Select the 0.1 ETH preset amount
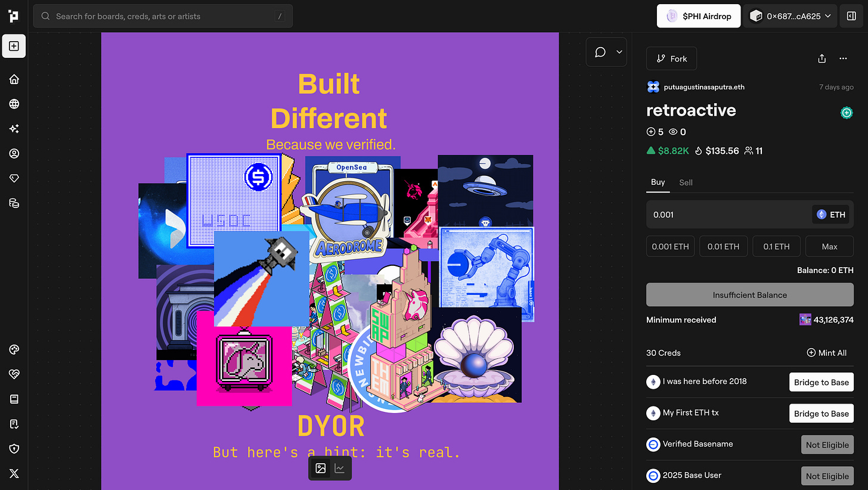Screen dimensions: 868x490 point(776,246)
